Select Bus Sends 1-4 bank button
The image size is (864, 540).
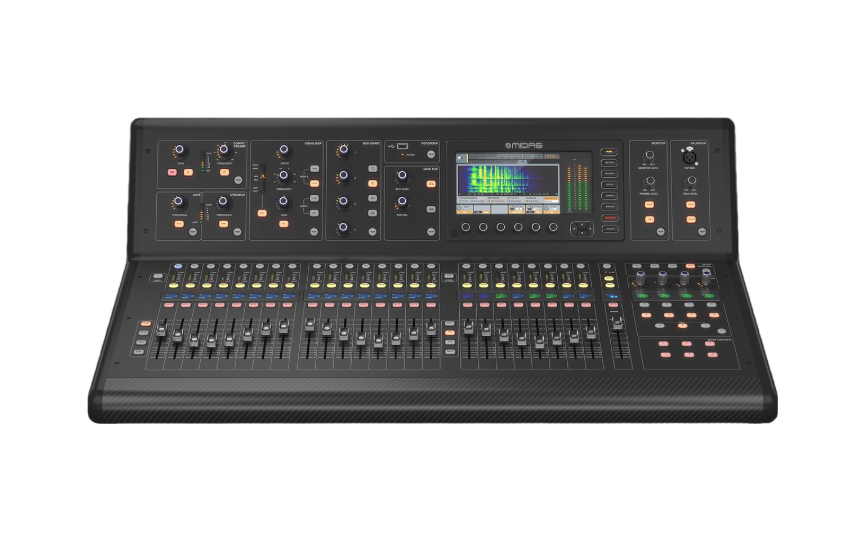[x=372, y=169]
